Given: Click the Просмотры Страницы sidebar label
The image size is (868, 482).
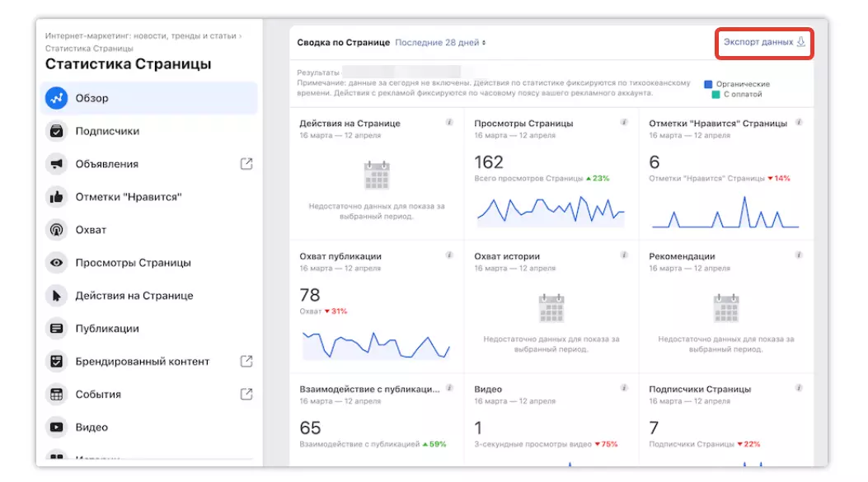Looking at the screenshot, I should point(134,263).
